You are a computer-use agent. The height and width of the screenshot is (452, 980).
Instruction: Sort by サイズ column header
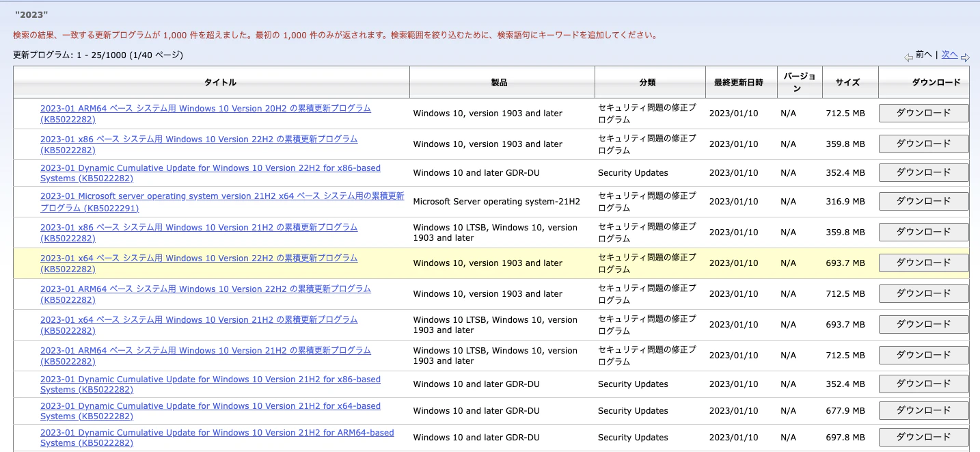(850, 82)
